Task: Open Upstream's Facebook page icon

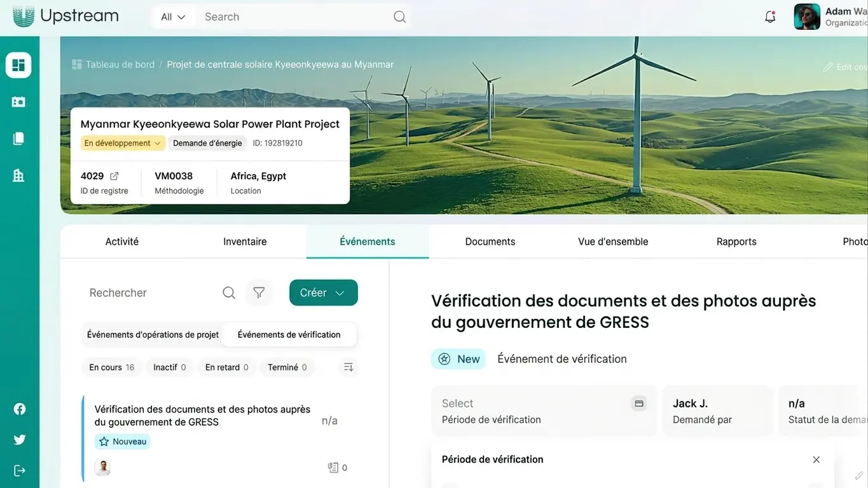Action: coord(18,409)
